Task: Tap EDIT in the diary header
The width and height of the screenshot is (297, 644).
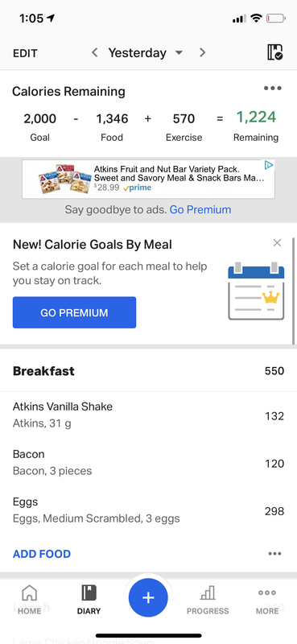Action: point(25,53)
